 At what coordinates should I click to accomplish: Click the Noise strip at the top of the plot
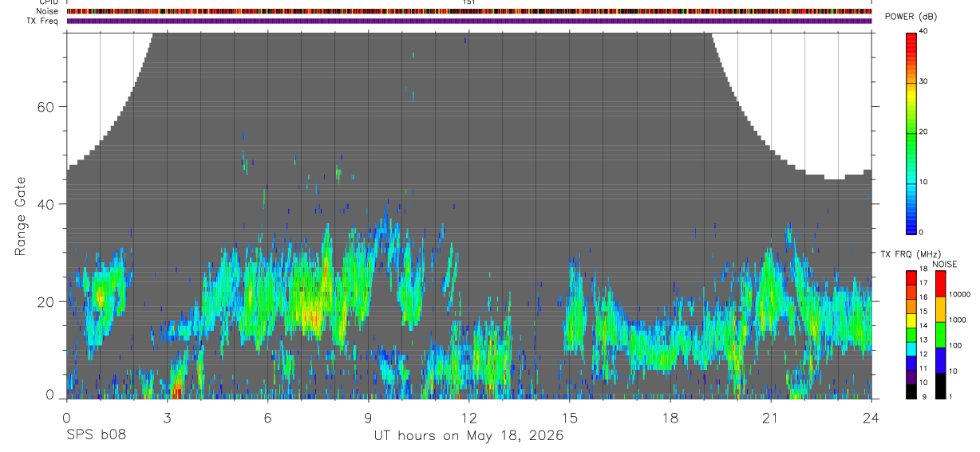469,12
